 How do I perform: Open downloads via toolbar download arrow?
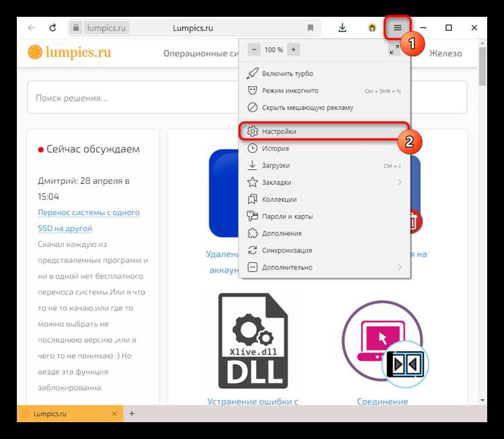point(342,28)
